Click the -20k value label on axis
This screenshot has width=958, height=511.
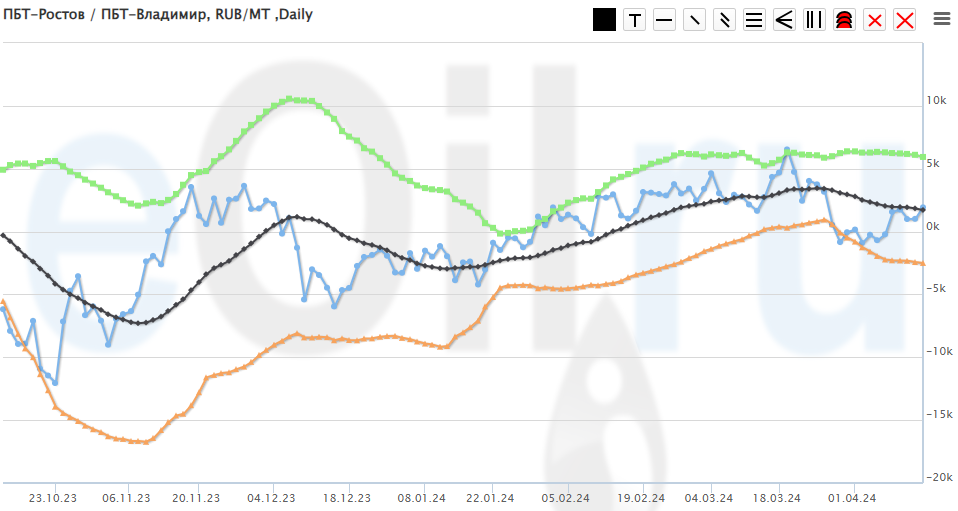[938, 477]
